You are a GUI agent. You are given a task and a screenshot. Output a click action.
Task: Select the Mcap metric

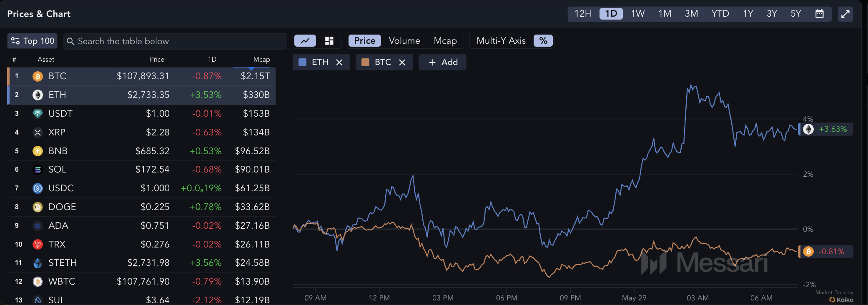coord(445,41)
